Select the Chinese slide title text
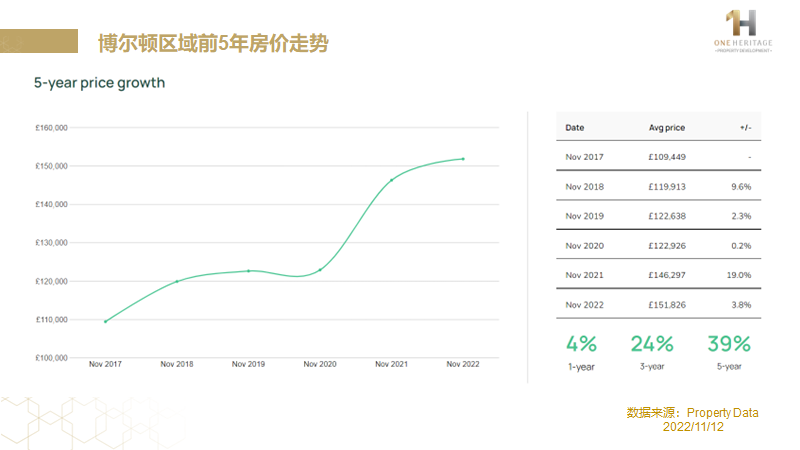The height and width of the screenshot is (450, 800). (x=213, y=44)
